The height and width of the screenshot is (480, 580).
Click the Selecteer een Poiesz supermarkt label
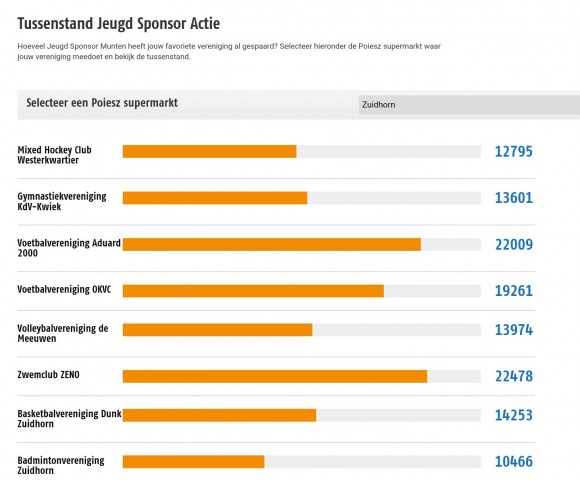click(102, 103)
